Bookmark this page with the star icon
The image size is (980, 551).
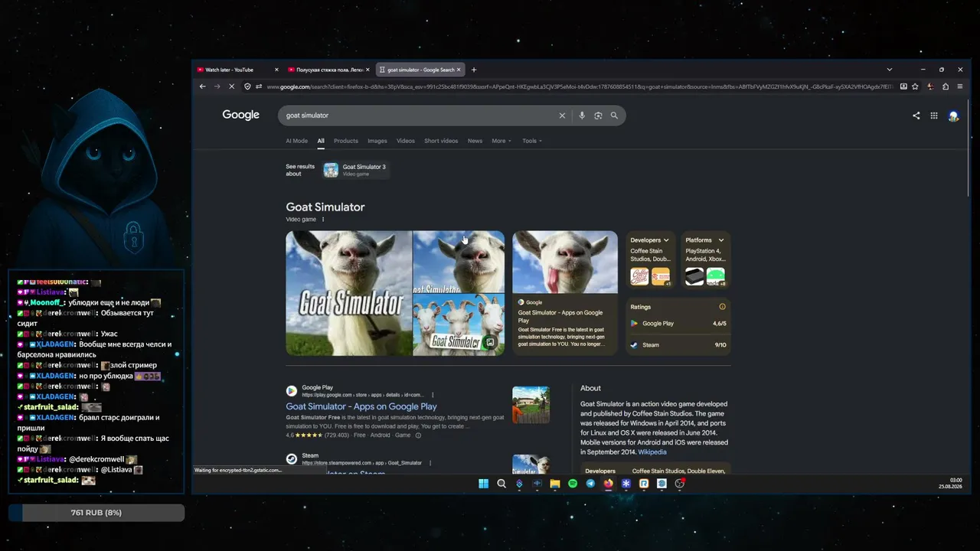point(915,86)
